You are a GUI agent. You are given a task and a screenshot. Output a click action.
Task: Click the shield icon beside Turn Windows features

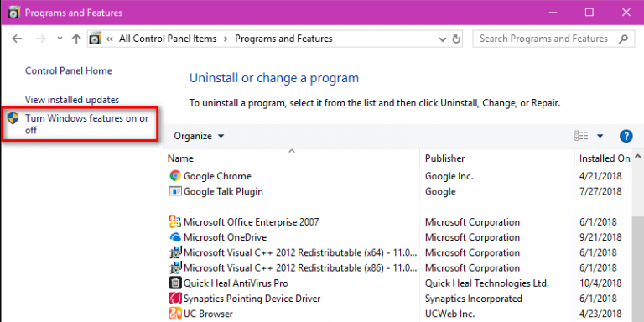pyautogui.click(x=13, y=118)
